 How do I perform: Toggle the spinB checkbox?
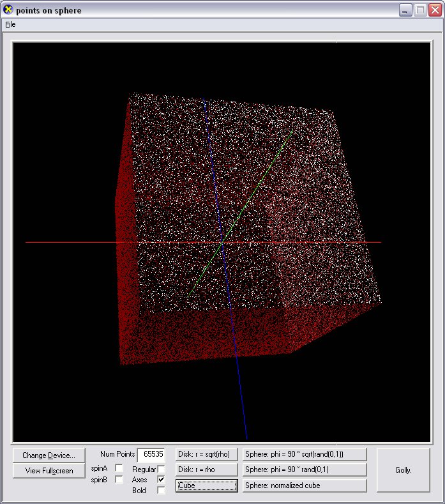pos(119,480)
